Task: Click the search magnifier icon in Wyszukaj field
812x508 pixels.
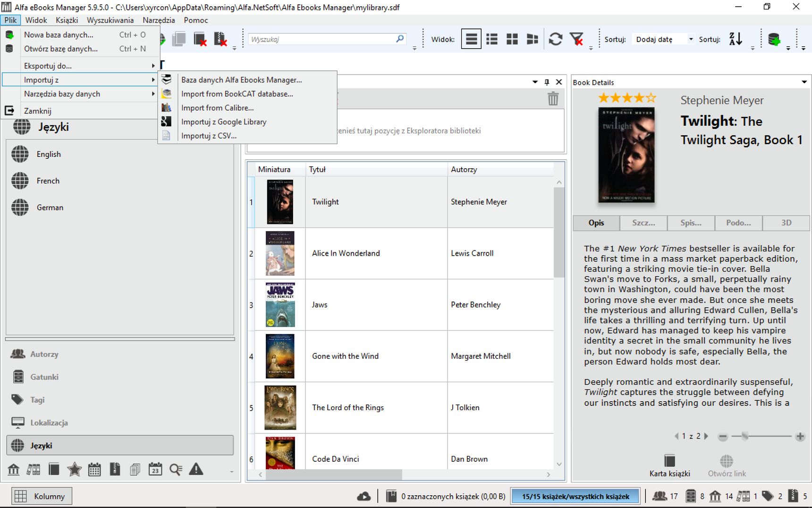Action: coord(400,39)
